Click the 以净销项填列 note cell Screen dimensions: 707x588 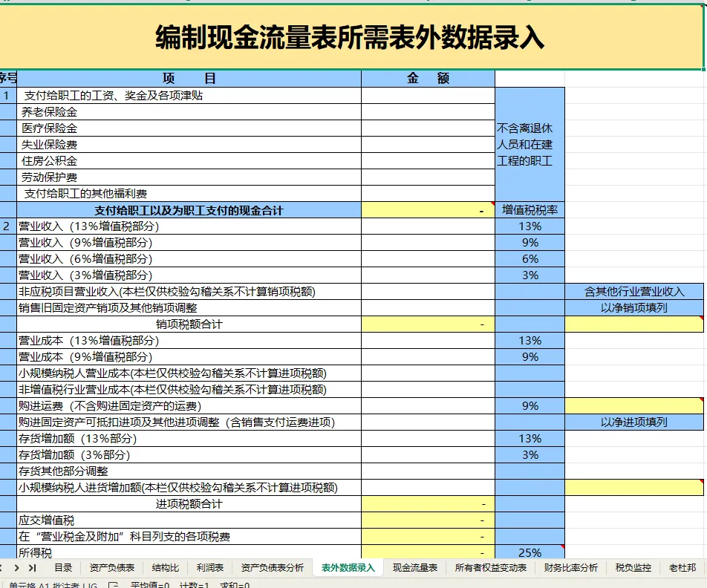(634, 308)
